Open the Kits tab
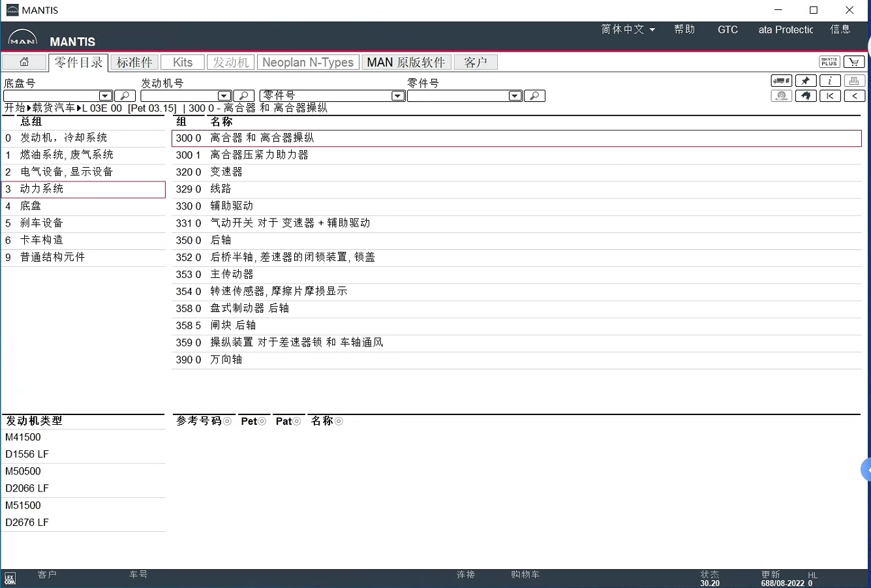The height and width of the screenshot is (588, 871). pos(183,62)
